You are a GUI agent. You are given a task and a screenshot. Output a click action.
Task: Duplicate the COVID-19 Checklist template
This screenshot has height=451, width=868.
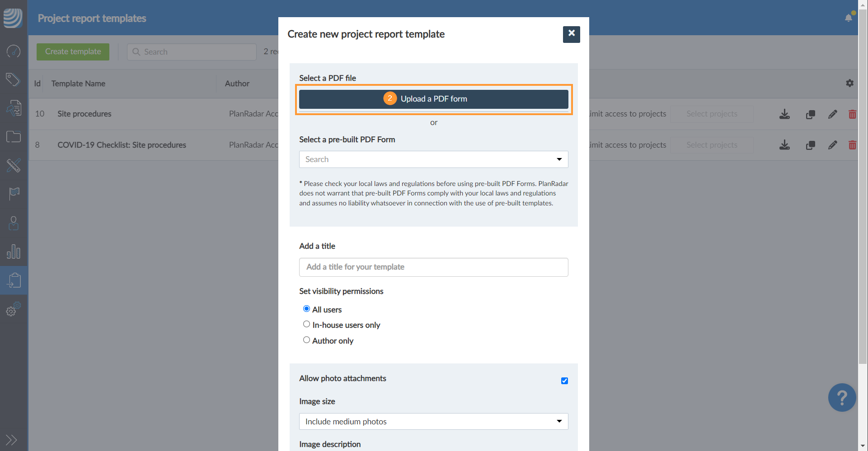tap(811, 145)
